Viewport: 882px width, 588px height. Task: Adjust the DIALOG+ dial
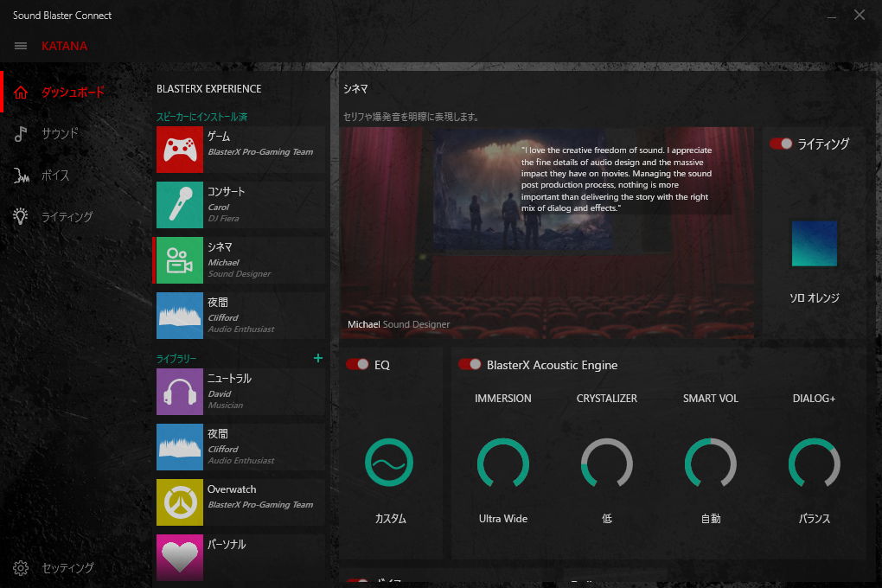click(815, 463)
